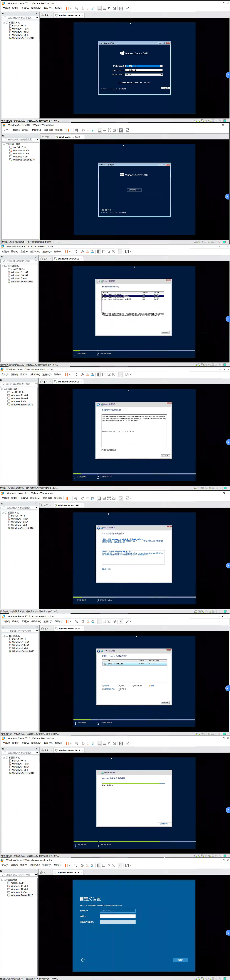Click show library icon above the disk selection dialog
Screen dimensions: 230x980
click(x=99, y=621)
